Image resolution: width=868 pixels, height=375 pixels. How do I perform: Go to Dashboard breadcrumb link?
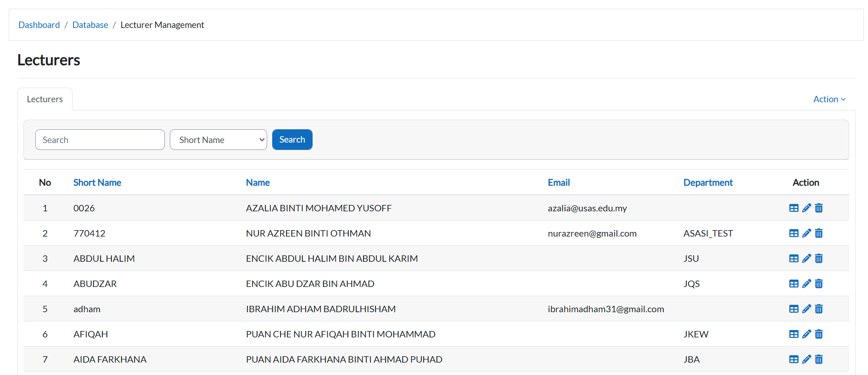[39, 25]
